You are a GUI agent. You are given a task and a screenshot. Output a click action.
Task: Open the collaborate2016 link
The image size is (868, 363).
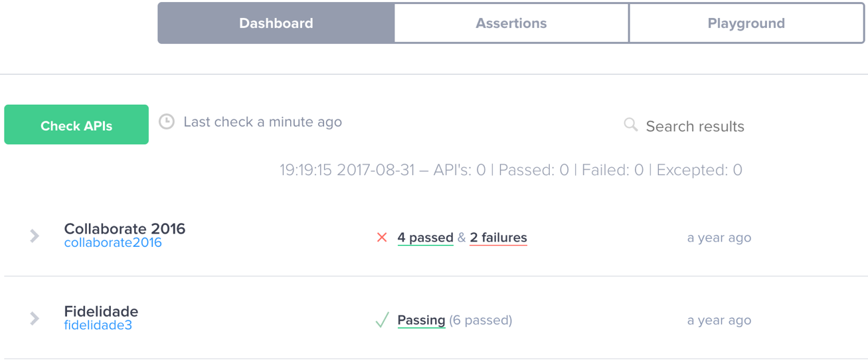coord(113,243)
